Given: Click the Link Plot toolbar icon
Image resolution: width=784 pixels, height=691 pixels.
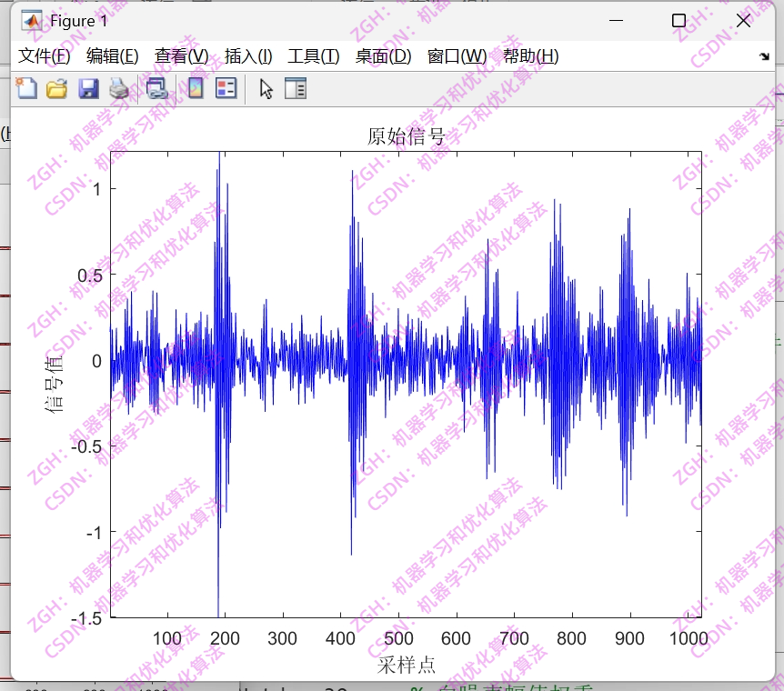Looking at the screenshot, I should (155, 88).
